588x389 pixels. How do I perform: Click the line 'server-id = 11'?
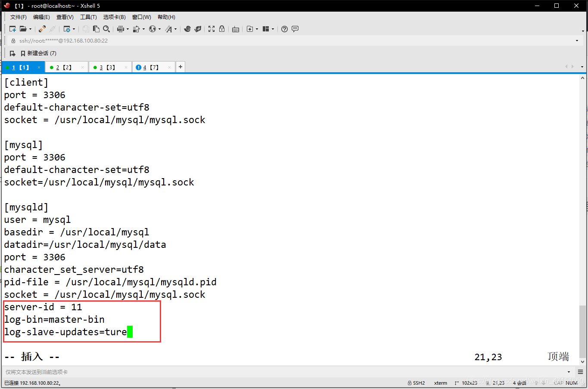tap(43, 307)
